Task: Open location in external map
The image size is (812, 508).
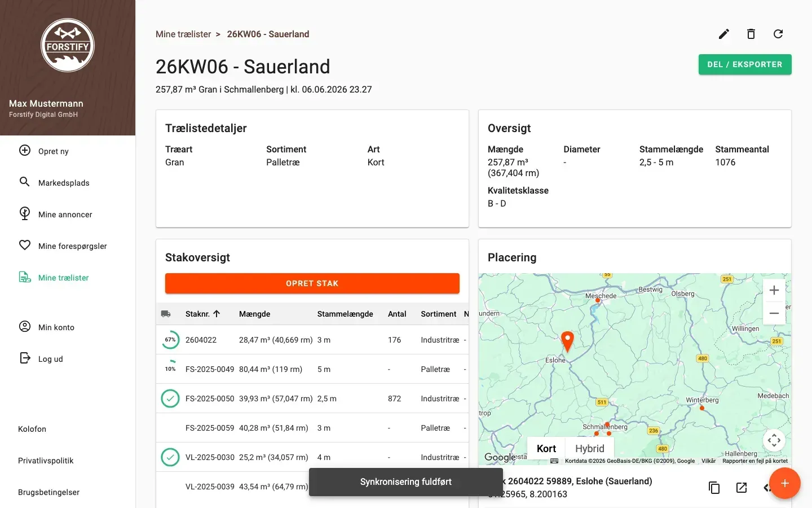Action: click(742, 488)
